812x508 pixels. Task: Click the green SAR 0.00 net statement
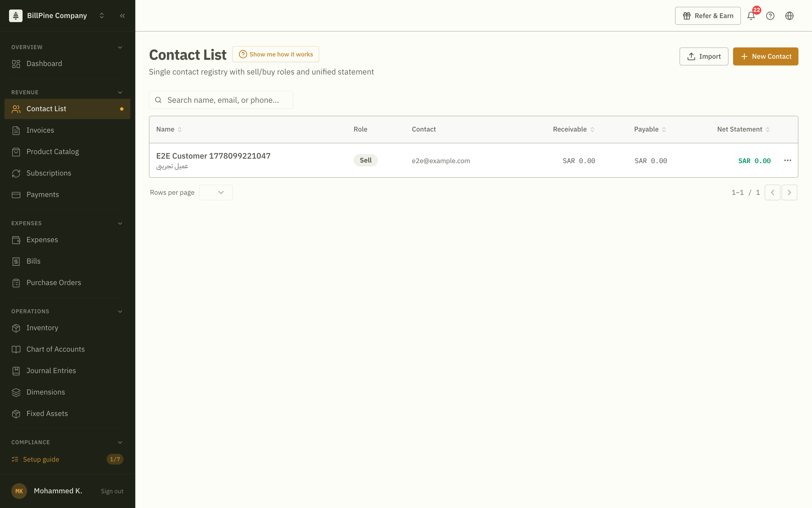754,161
